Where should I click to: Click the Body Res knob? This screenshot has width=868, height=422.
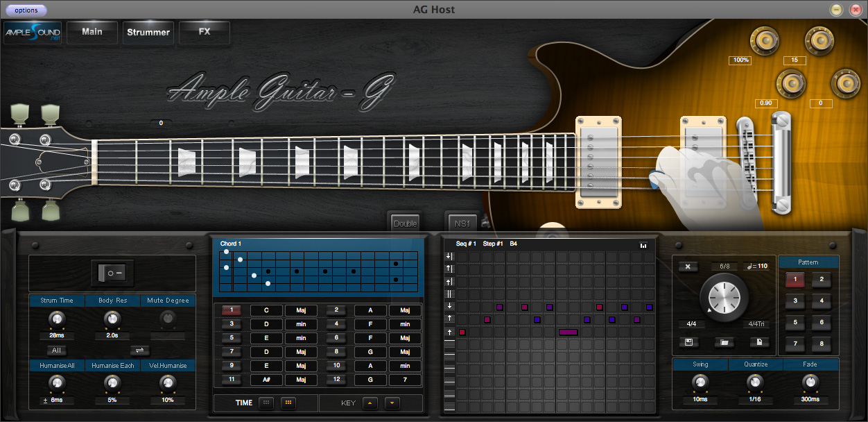tap(112, 319)
